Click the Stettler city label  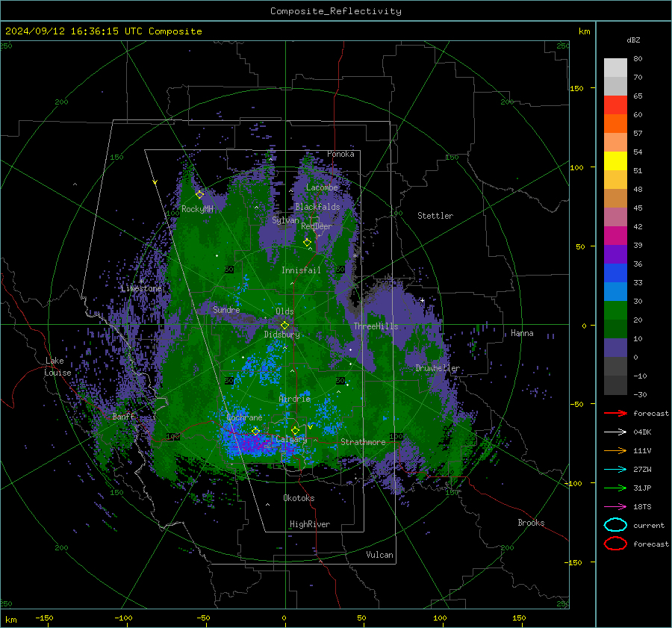pos(435,216)
